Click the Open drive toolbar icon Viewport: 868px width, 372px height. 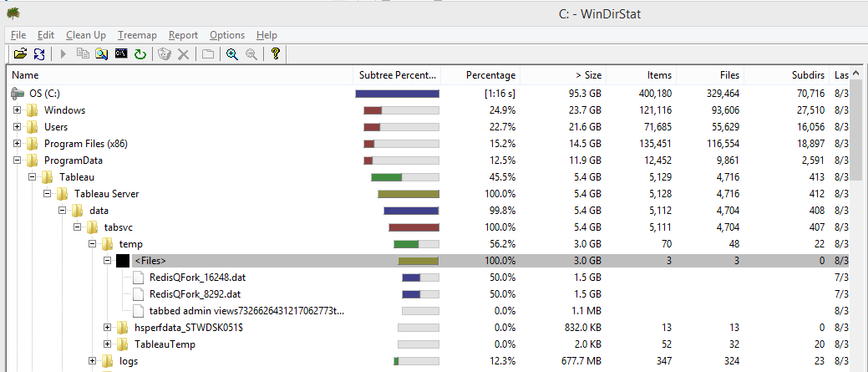(x=21, y=54)
